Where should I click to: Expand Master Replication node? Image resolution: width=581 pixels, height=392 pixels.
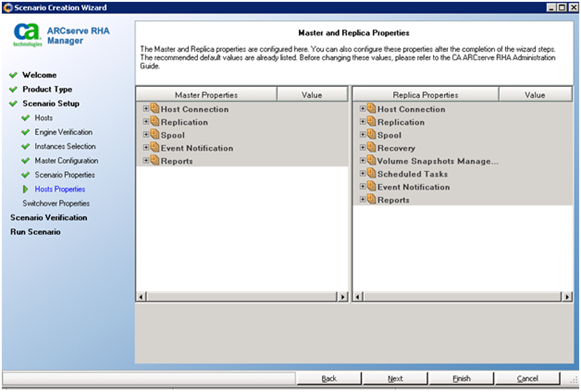(146, 122)
